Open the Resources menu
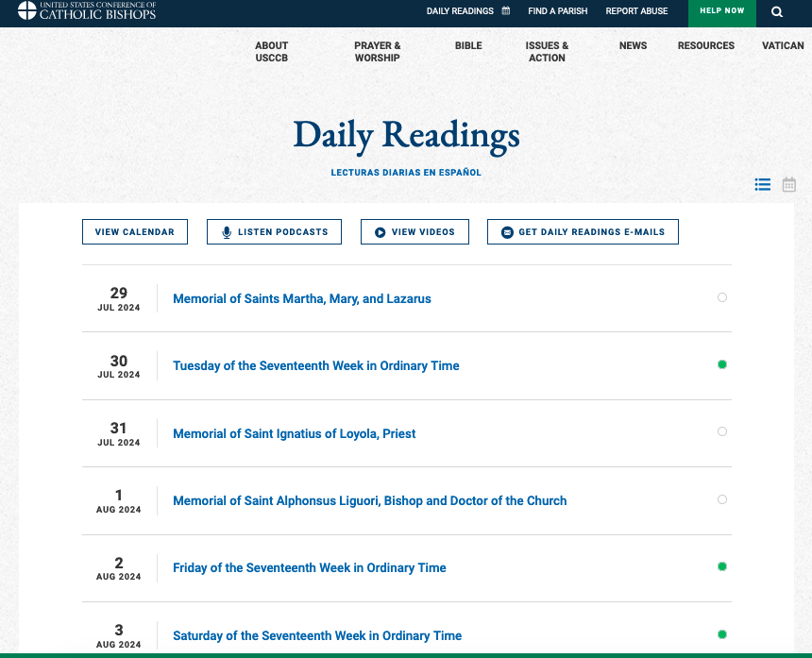This screenshot has height=658, width=812. coord(706,45)
